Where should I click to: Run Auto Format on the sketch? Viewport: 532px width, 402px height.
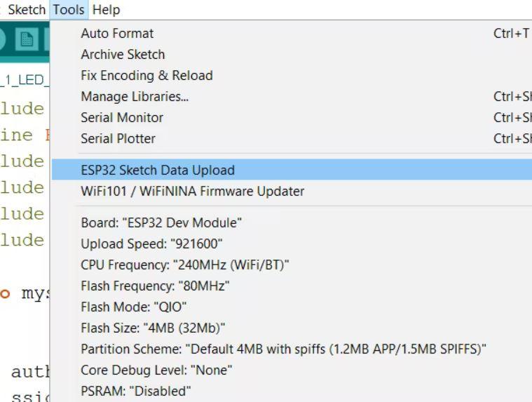[x=117, y=33]
